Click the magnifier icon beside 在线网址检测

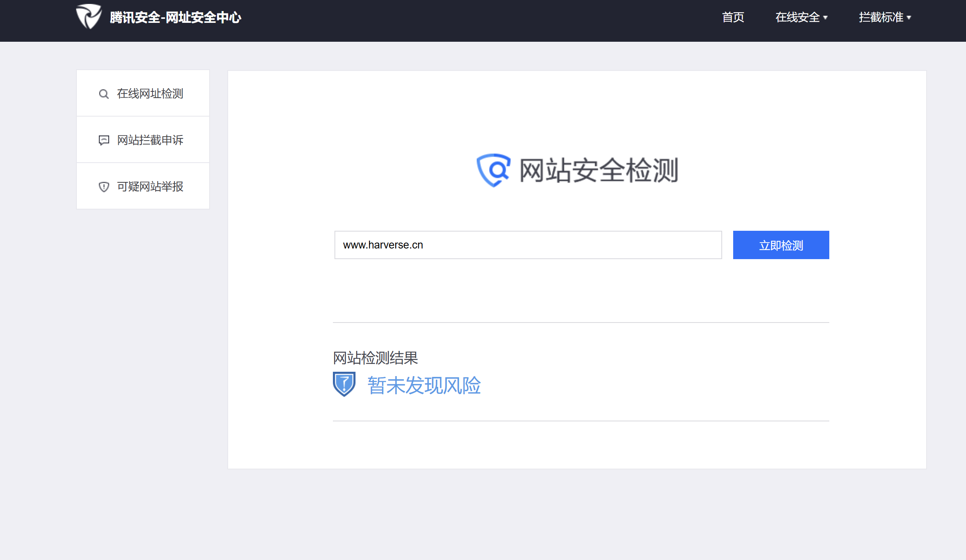click(x=104, y=94)
